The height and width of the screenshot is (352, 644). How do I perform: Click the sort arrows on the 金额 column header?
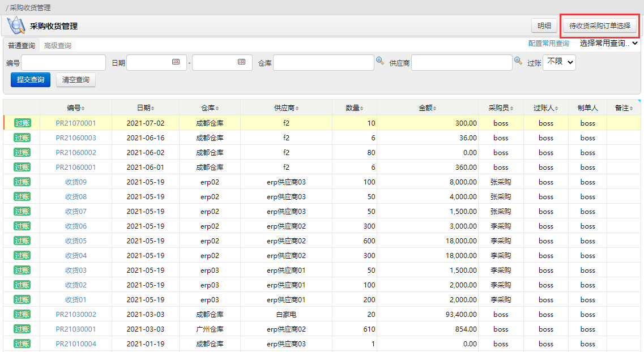point(434,108)
